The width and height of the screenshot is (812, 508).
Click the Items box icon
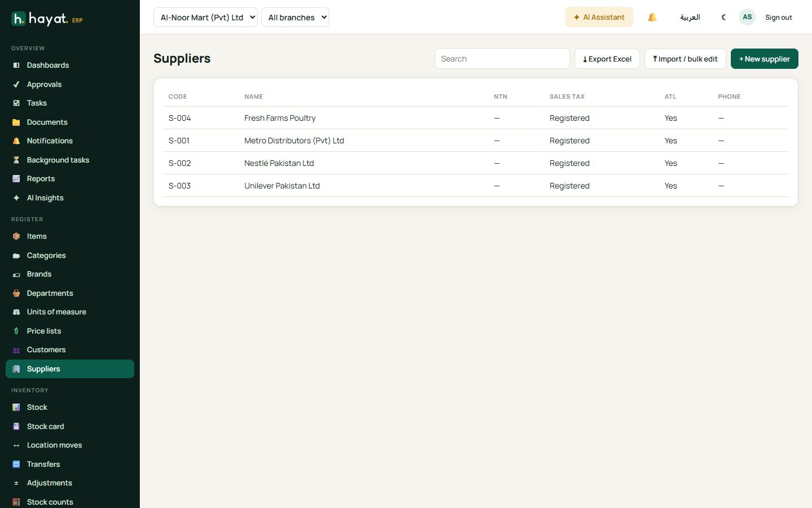tap(16, 237)
